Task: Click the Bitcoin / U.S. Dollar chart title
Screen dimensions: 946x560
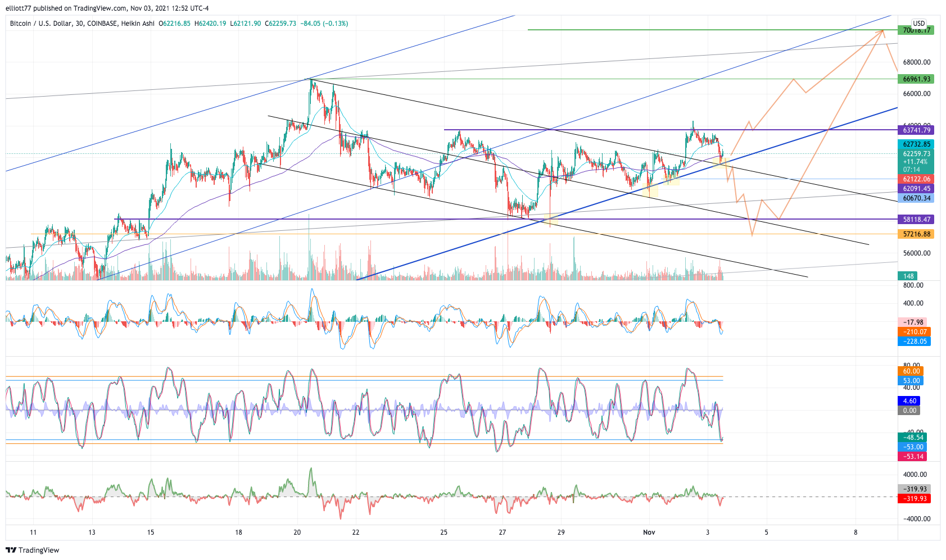Action: click(82, 24)
